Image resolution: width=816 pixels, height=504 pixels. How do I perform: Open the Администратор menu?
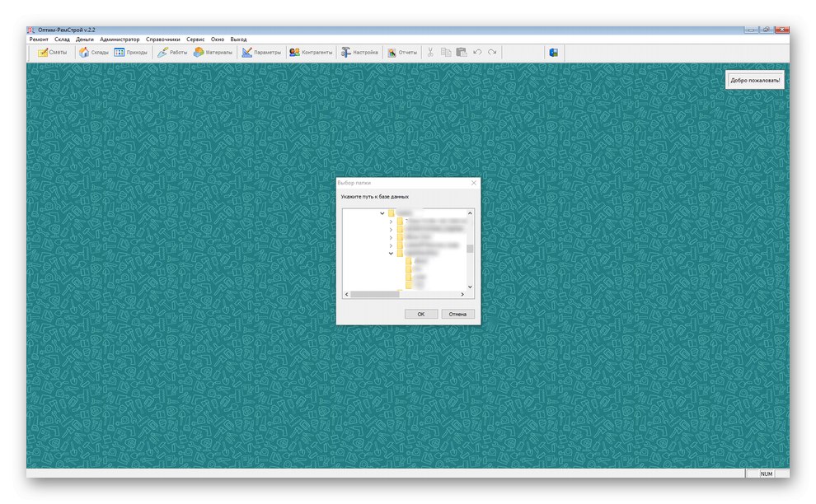click(120, 40)
